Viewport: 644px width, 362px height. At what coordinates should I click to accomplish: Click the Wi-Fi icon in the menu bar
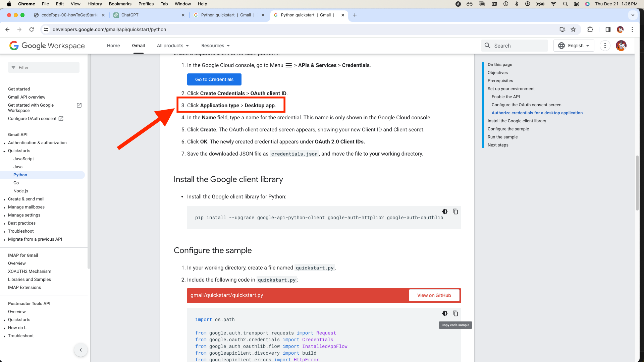pyautogui.click(x=553, y=4)
